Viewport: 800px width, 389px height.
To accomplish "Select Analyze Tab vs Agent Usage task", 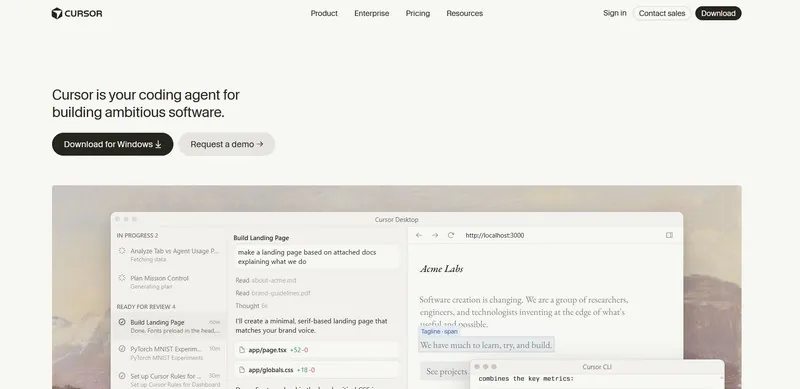I will tap(169, 255).
